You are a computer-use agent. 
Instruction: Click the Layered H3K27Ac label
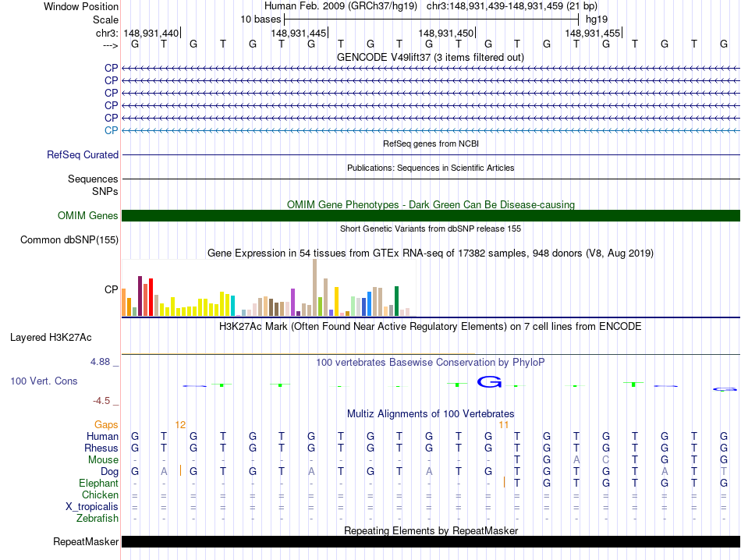pos(51,338)
